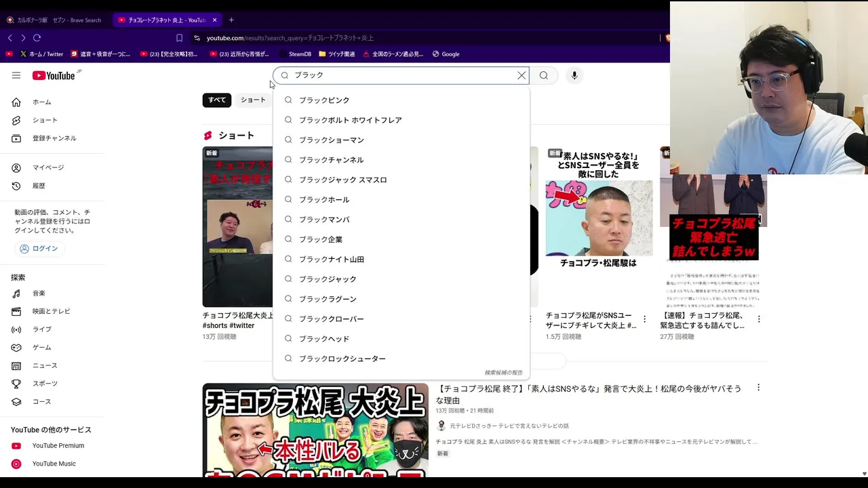Choose suggestion ブラックピンク
The image size is (868, 488).
(401, 100)
